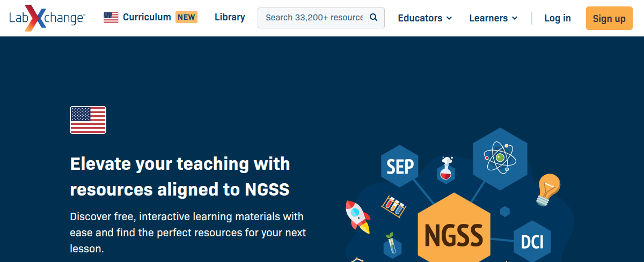Expand the Learners dropdown menu
Viewport: 644px width, 262px height.
[493, 18]
